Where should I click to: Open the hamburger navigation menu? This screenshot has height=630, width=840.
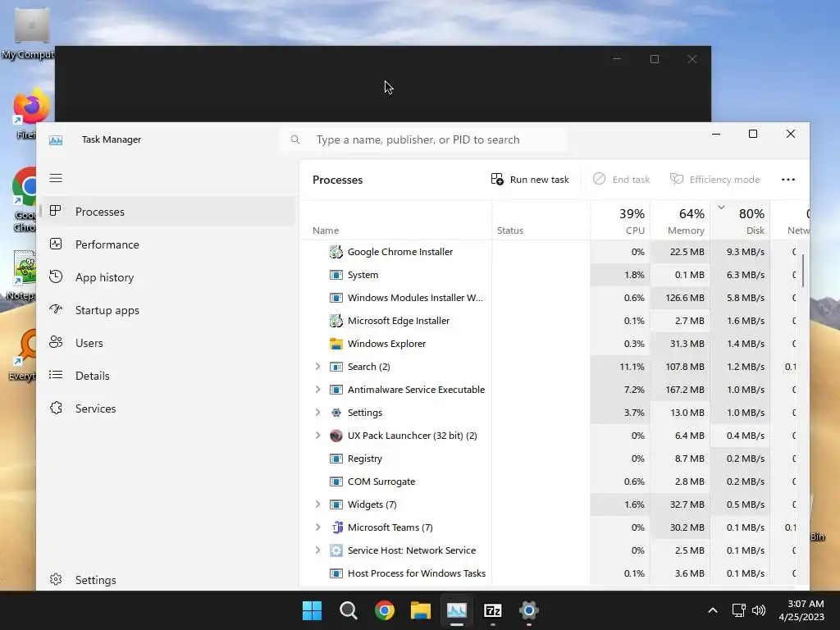click(56, 178)
